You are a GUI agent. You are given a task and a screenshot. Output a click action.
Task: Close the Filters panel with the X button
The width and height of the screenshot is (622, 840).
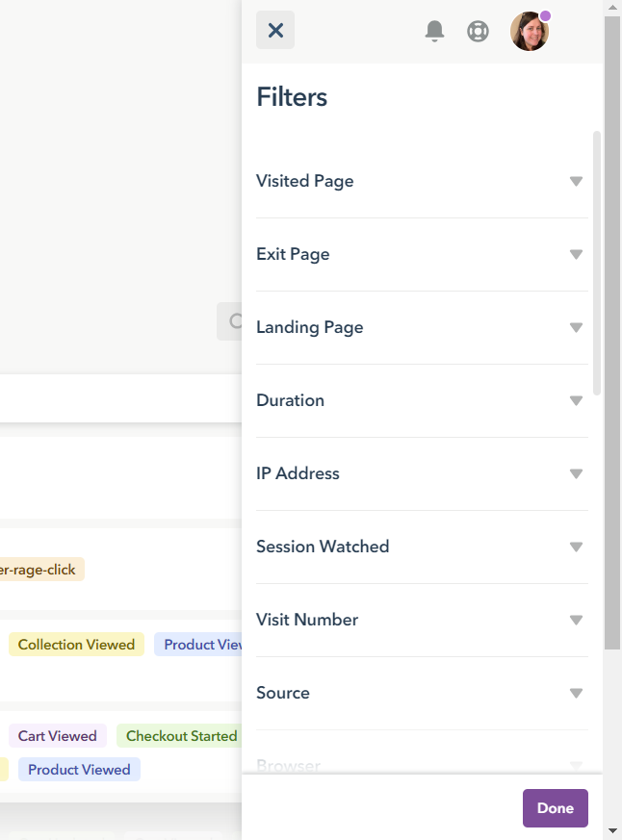coord(275,30)
